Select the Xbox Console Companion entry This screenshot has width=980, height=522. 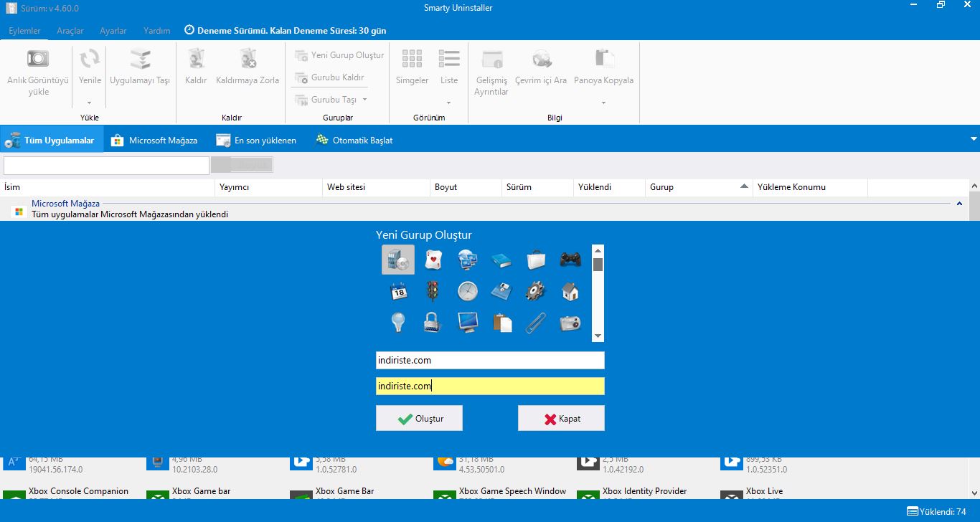pyautogui.click(x=72, y=493)
